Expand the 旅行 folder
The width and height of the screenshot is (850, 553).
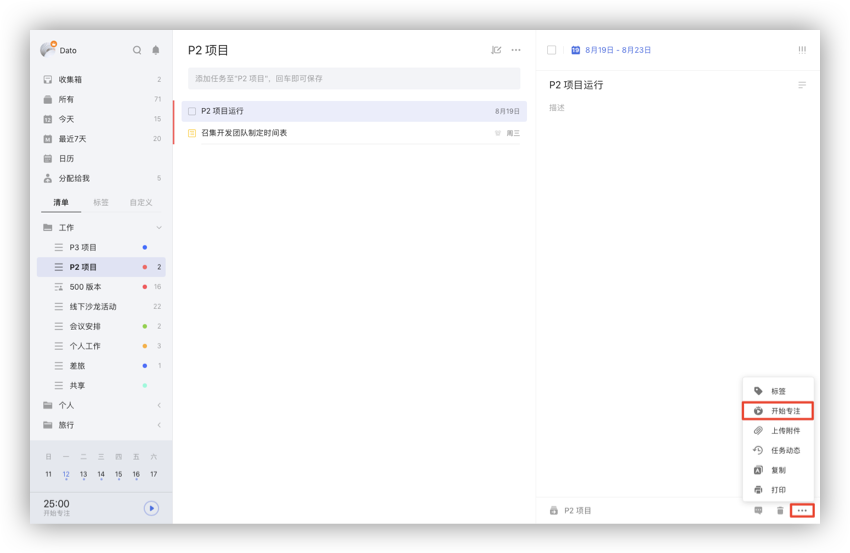click(x=159, y=425)
